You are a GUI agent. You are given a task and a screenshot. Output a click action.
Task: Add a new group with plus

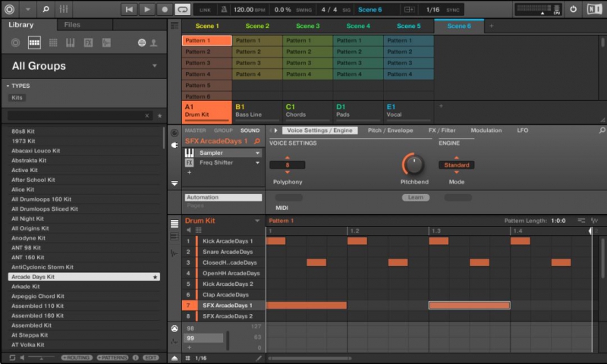[x=441, y=106]
